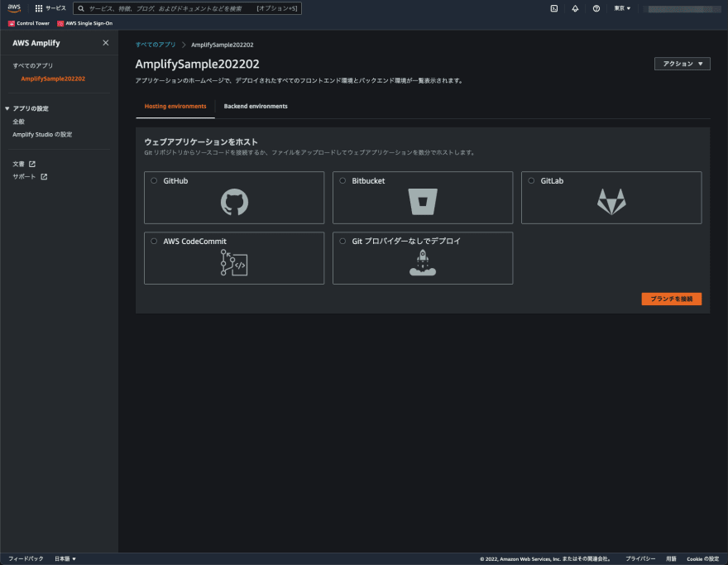Open the アクション dropdown menu
The image size is (728, 565).
pyautogui.click(x=682, y=64)
